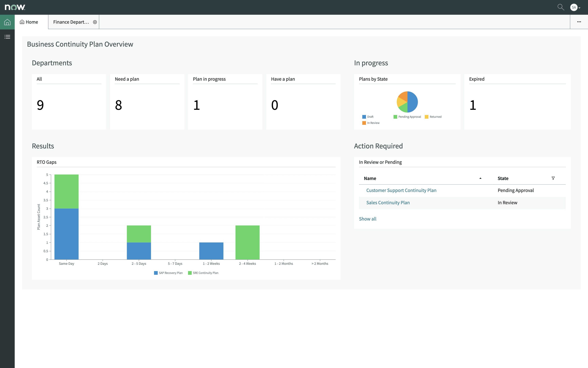This screenshot has width=588, height=368.
Task: Open the Have a plan count 0
Action: click(x=275, y=105)
